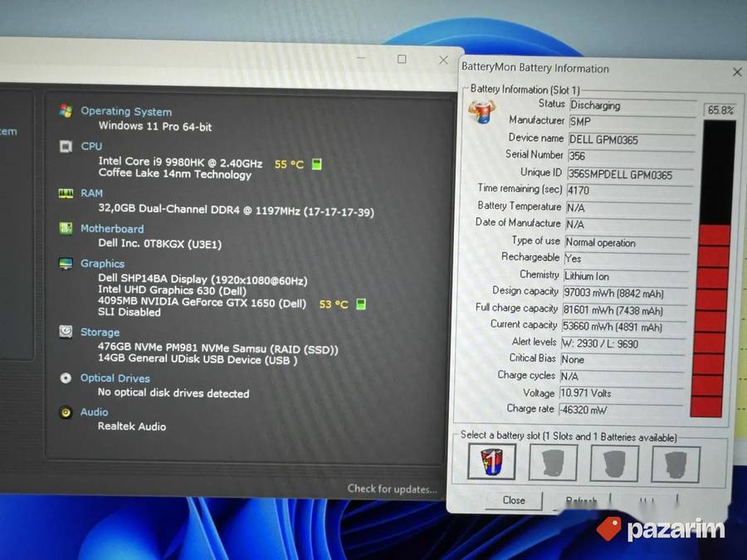Click the Audio speaker icon

click(x=66, y=412)
